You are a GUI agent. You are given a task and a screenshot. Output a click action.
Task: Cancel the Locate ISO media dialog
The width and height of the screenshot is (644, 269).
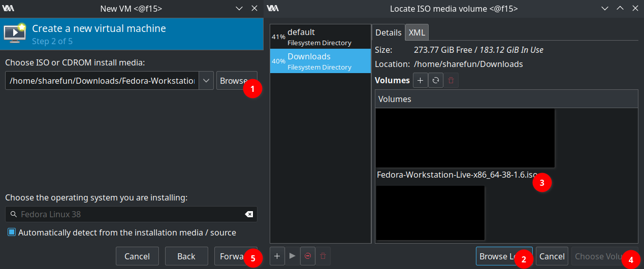click(552, 256)
